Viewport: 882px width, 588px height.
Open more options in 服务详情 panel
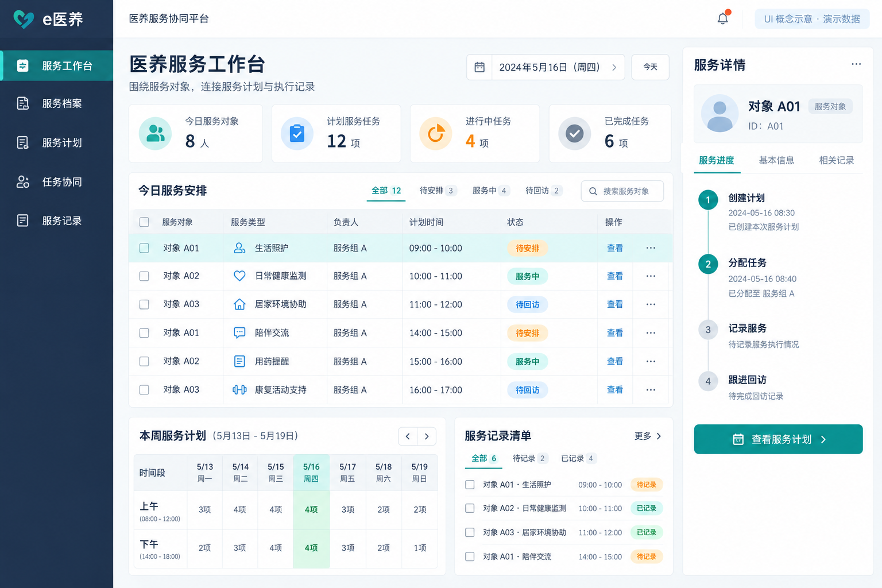[x=856, y=64]
